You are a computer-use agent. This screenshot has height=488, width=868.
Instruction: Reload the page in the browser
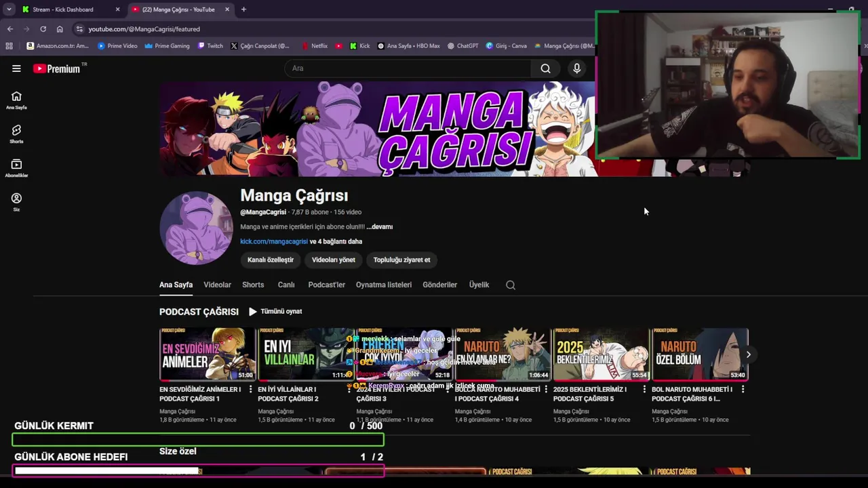click(43, 29)
